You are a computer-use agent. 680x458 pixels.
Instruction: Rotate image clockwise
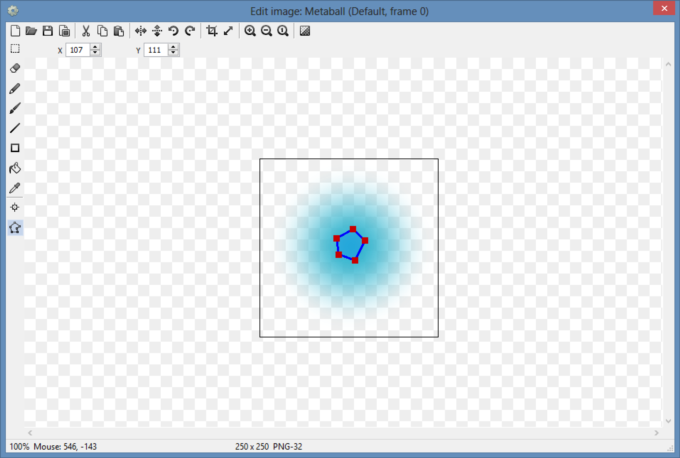tap(190, 31)
